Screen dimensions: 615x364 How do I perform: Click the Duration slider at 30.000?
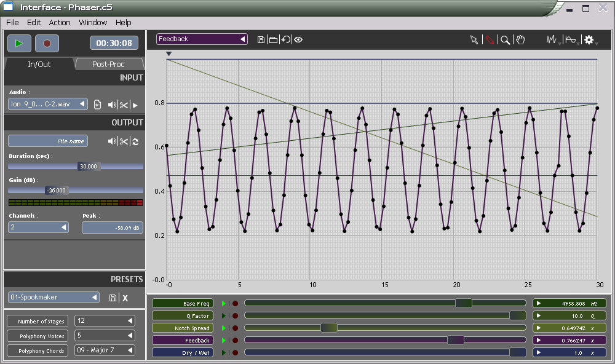[x=89, y=166]
